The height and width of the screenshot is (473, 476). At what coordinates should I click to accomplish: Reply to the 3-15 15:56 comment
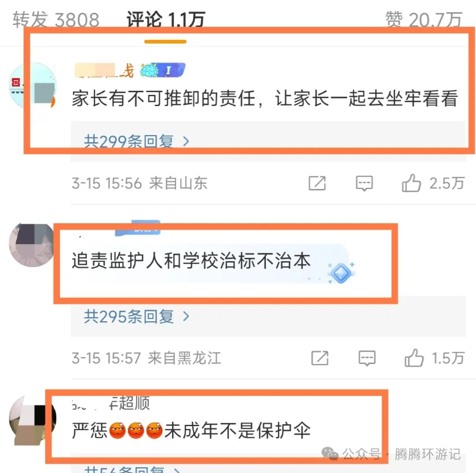click(x=364, y=183)
